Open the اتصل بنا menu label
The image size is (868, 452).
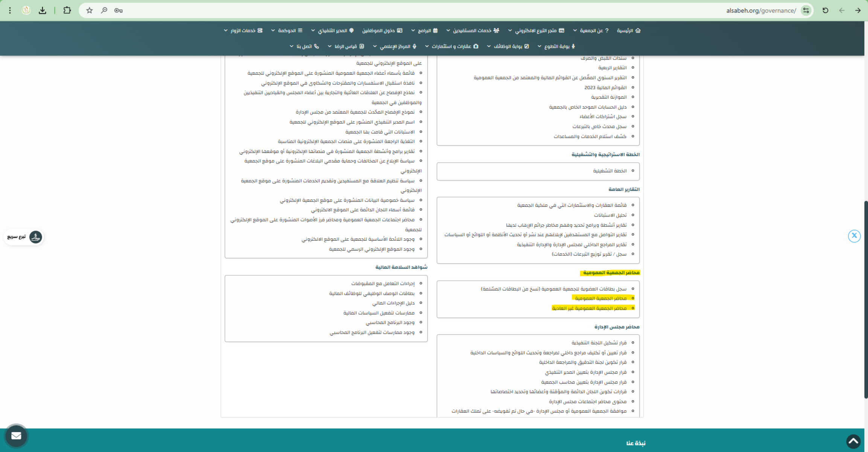pos(304,46)
